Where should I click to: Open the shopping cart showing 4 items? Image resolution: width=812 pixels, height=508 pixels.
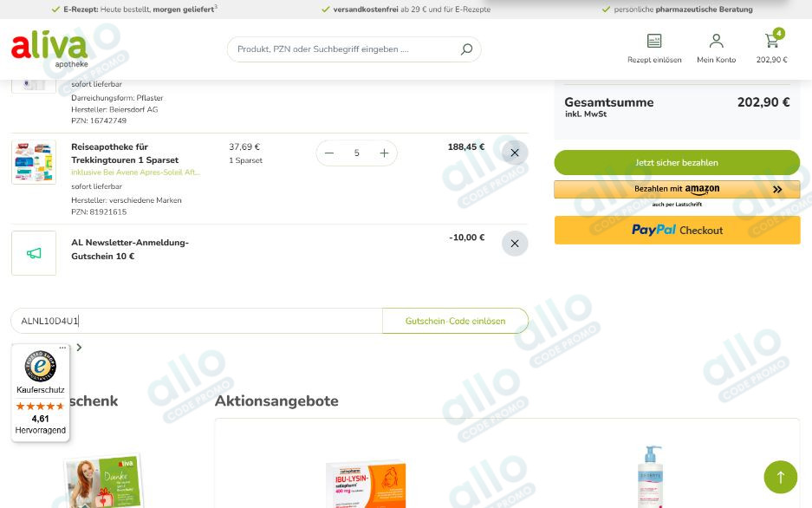coord(770,40)
